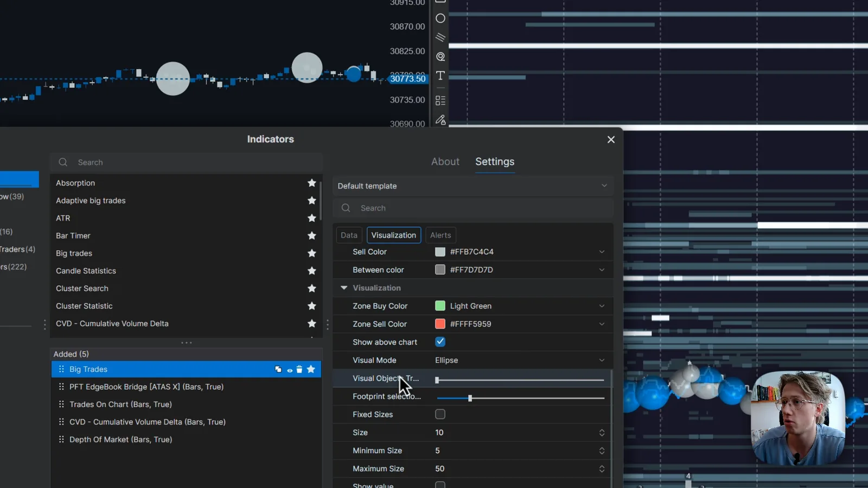
Task: Toggle favorite star for Candle Statistics
Action: 312,271
